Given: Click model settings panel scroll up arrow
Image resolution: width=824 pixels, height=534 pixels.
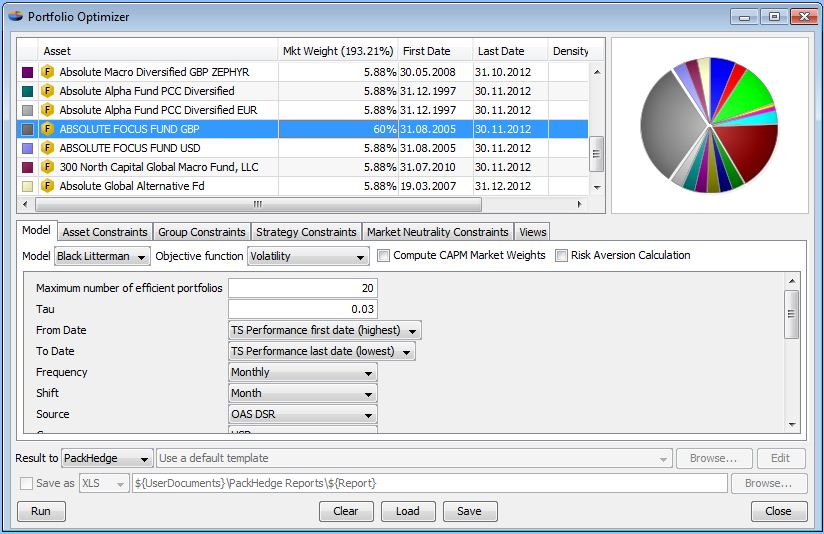Looking at the screenshot, I should [792, 282].
